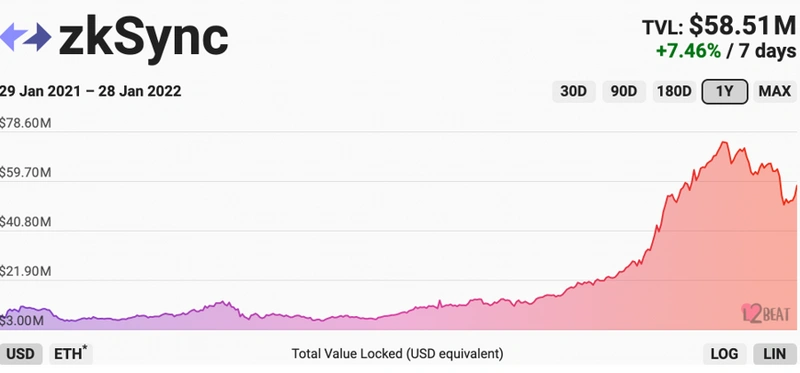Image resolution: width=800 pixels, height=373 pixels.
Task: Select the 30D time range
Action: coord(574,92)
